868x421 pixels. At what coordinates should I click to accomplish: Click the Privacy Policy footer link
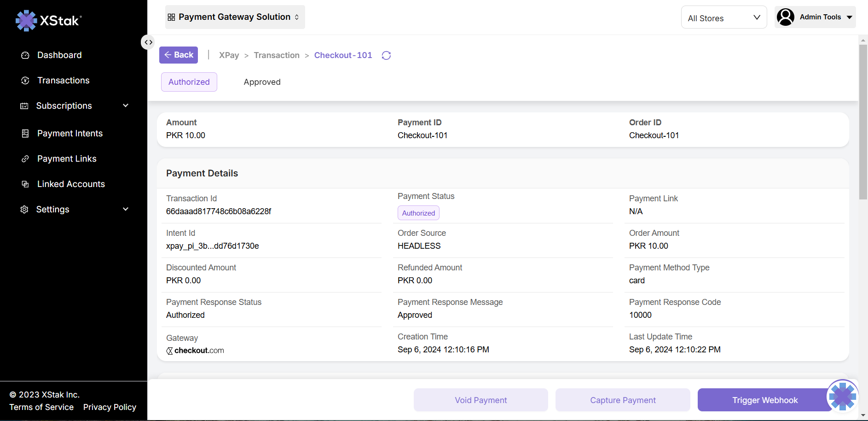tap(110, 407)
